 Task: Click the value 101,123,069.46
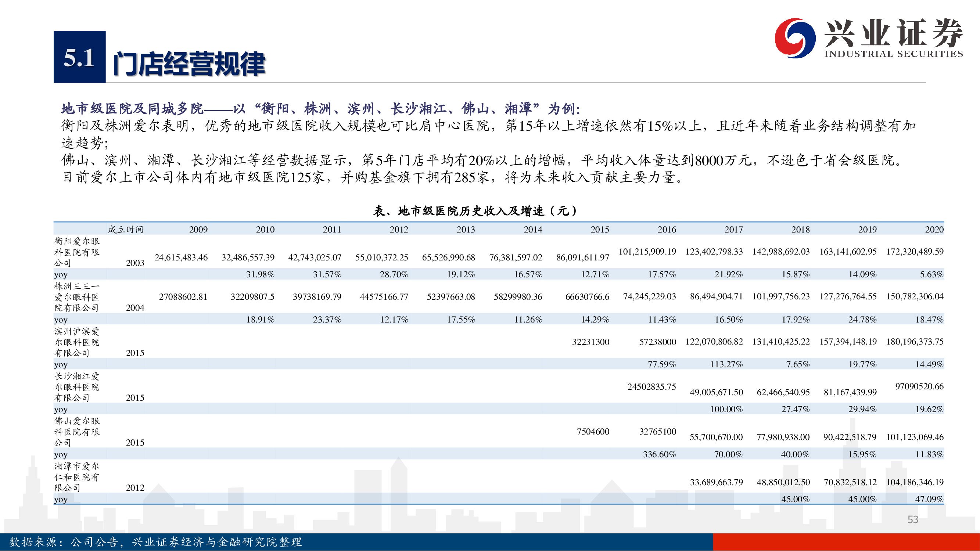tap(915, 437)
